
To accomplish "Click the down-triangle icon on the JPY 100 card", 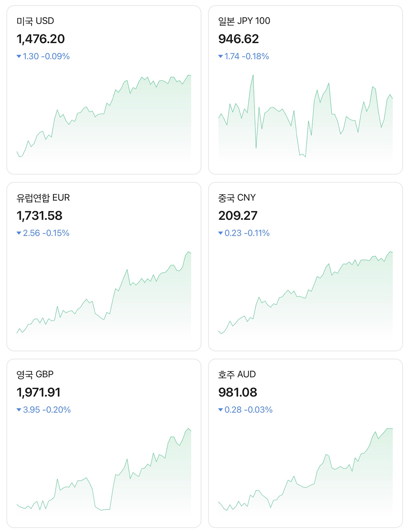I will [220, 56].
